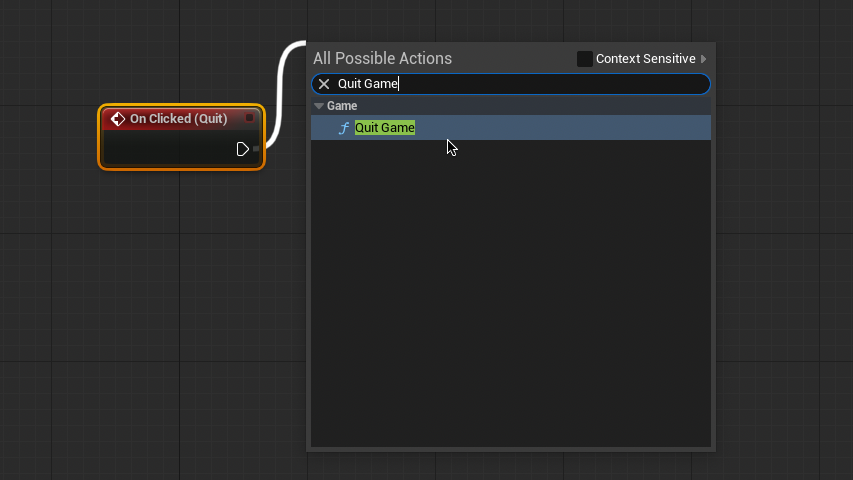The width and height of the screenshot is (853, 480).
Task: Collapse the Game category triangle
Action: 319,106
